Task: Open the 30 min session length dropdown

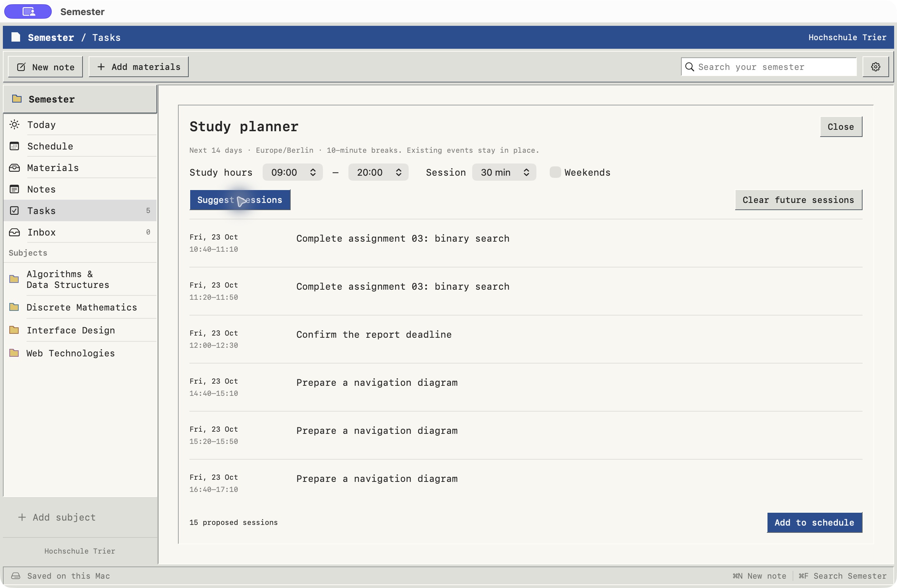Action: coord(504,172)
